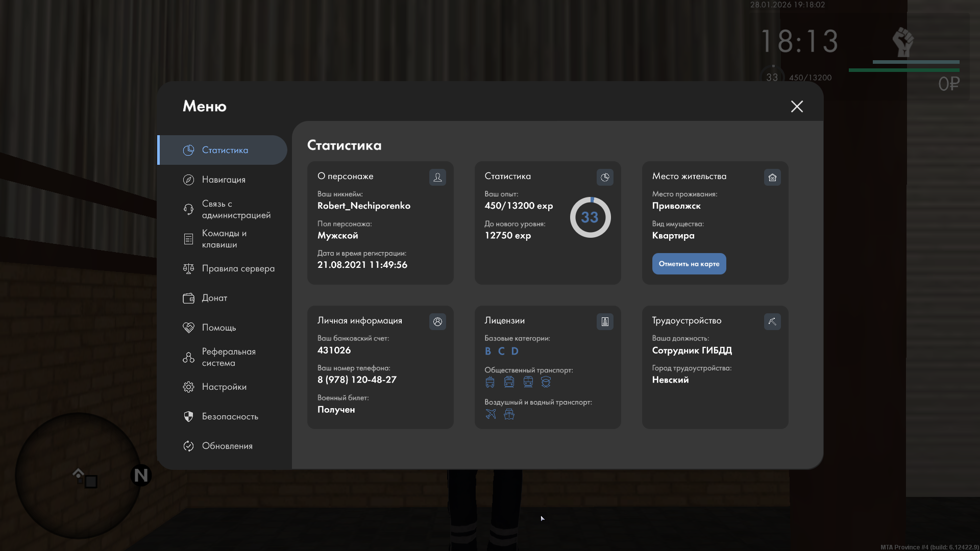
Task: Open the Безопасность sidebar item
Action: point(230,416)
